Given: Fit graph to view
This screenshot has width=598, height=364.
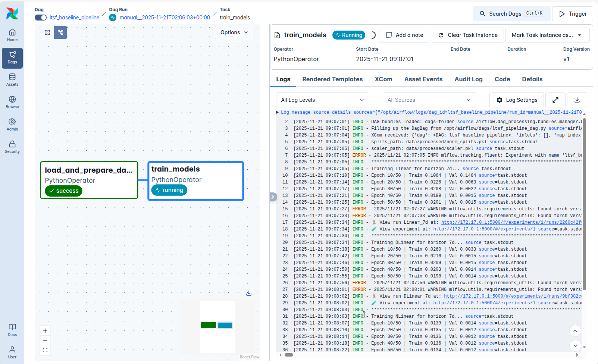Looking at the screenshot, I should click(45, 350).
